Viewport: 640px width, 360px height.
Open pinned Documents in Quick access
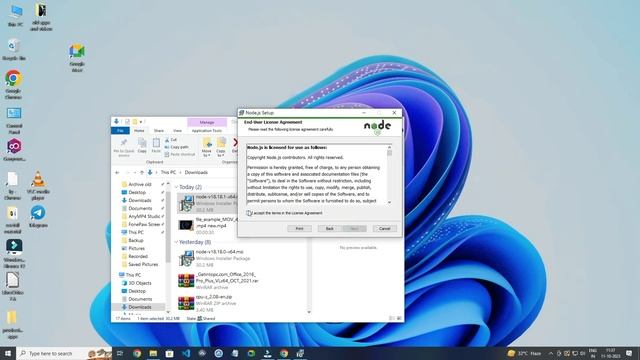point(140,209)
